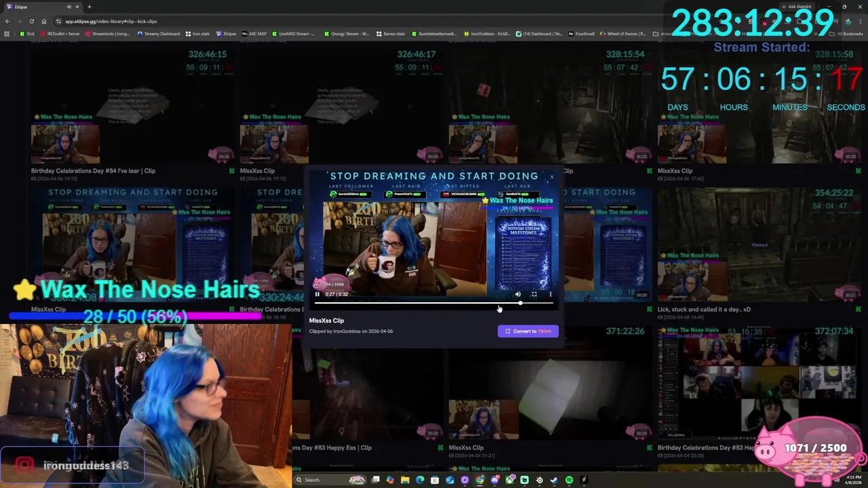
Task: Open the Streamy Dashboard bookmark
Action: point(159,34)
